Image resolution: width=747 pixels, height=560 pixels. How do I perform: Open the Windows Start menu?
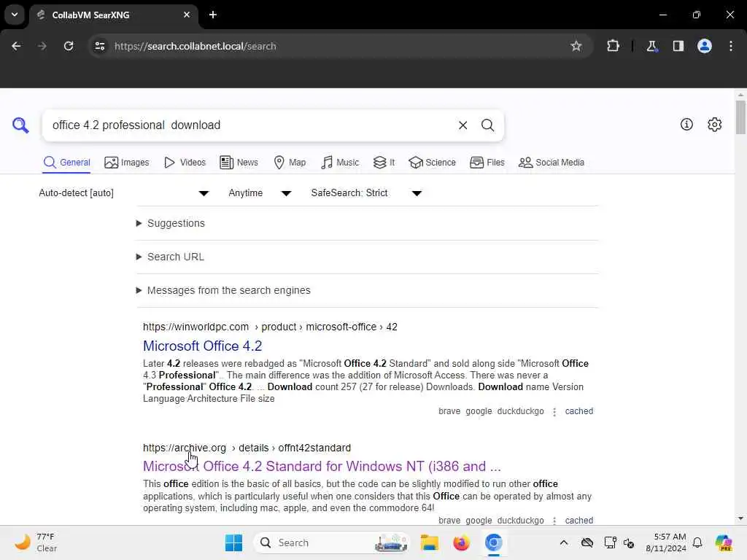click(x=233, y=542)
